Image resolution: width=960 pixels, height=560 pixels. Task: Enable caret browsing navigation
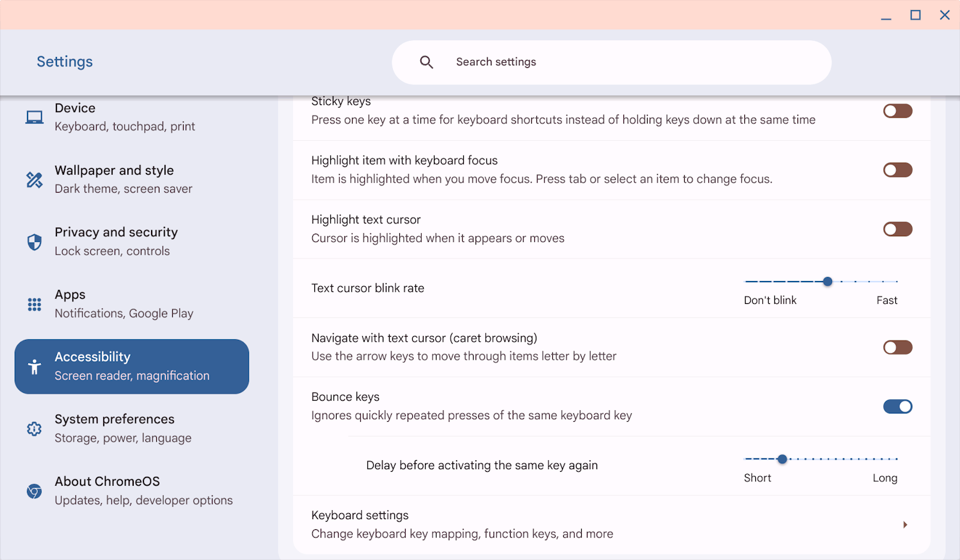pos(897,347)
